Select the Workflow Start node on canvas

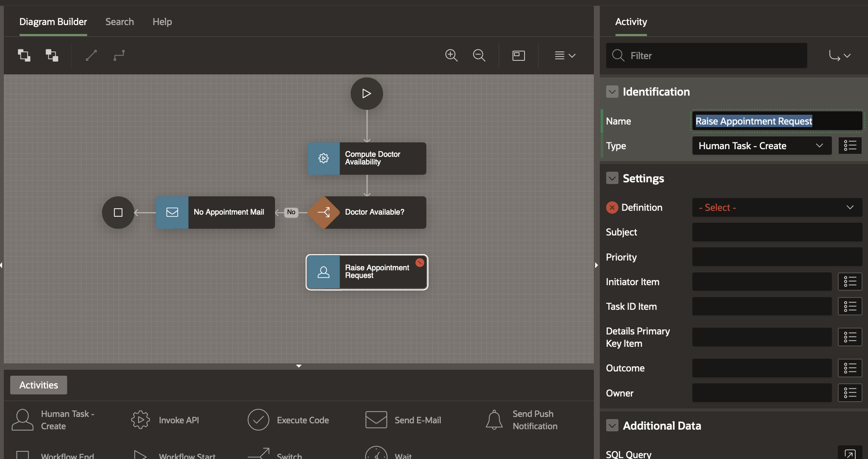pyautogui.click(x=366, y=93)
